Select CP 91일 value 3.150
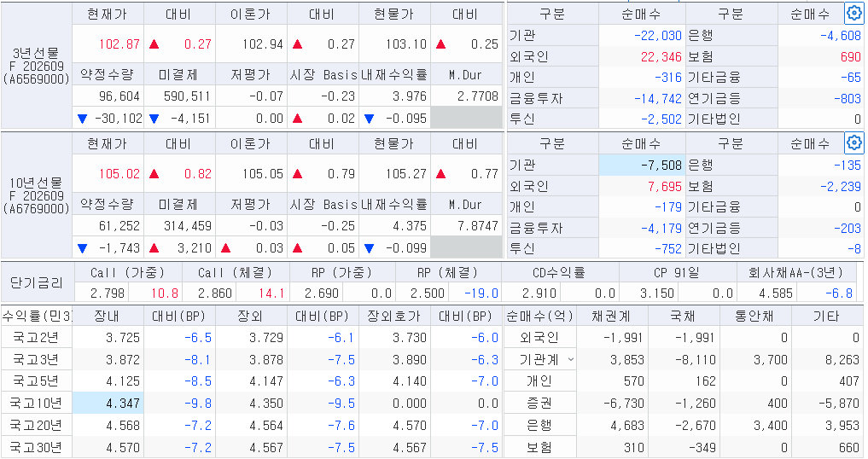868x459 pixels. click(656, 293)
